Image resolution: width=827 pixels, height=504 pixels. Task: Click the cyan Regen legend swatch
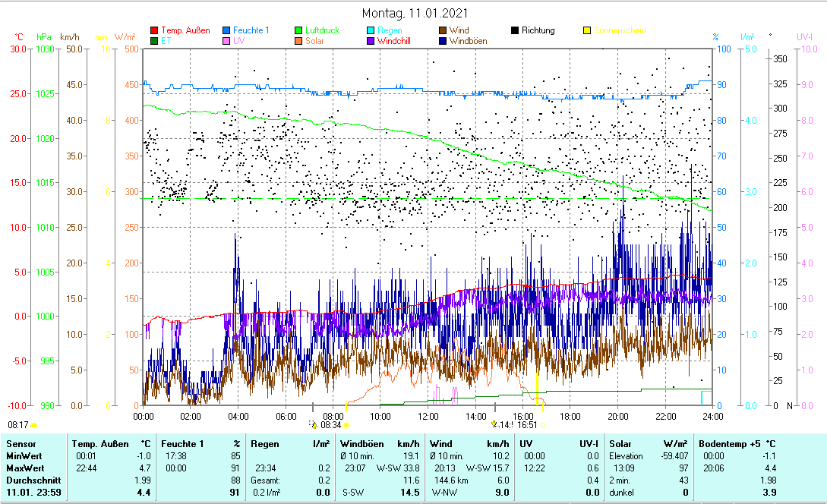[x=371, y=30]
